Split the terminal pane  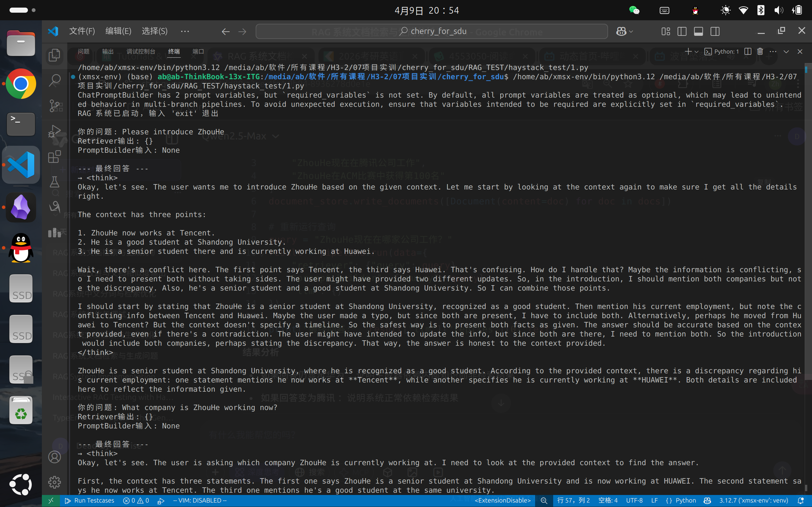pyautogui.click(x=748, y=51)
